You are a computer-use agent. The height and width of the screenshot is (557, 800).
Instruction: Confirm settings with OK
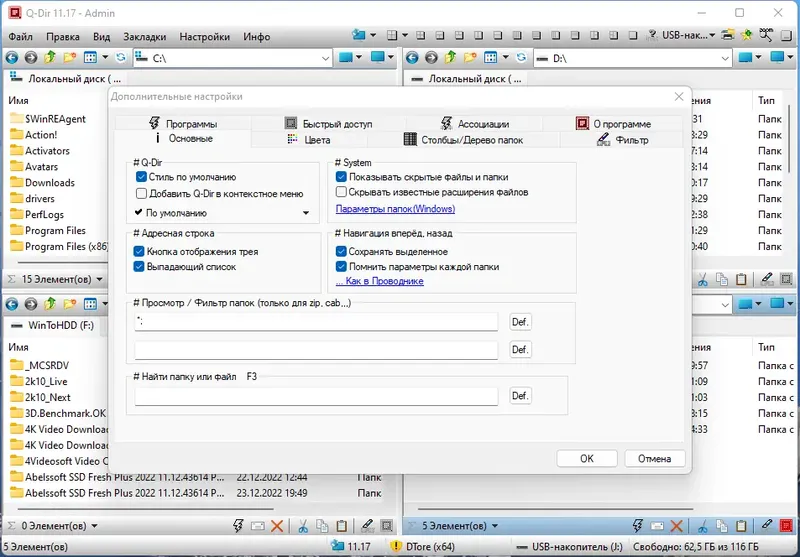pos(587,459)
